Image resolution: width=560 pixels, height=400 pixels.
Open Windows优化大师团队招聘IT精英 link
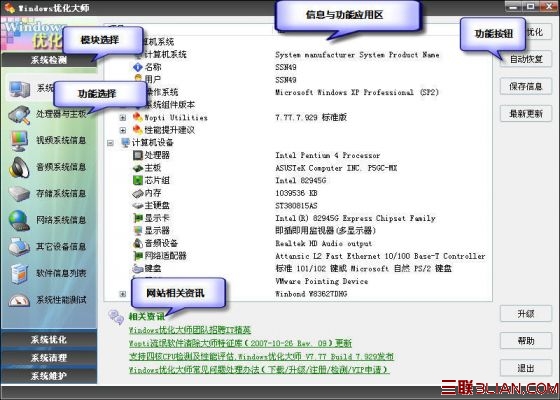[x=190, y=330]
